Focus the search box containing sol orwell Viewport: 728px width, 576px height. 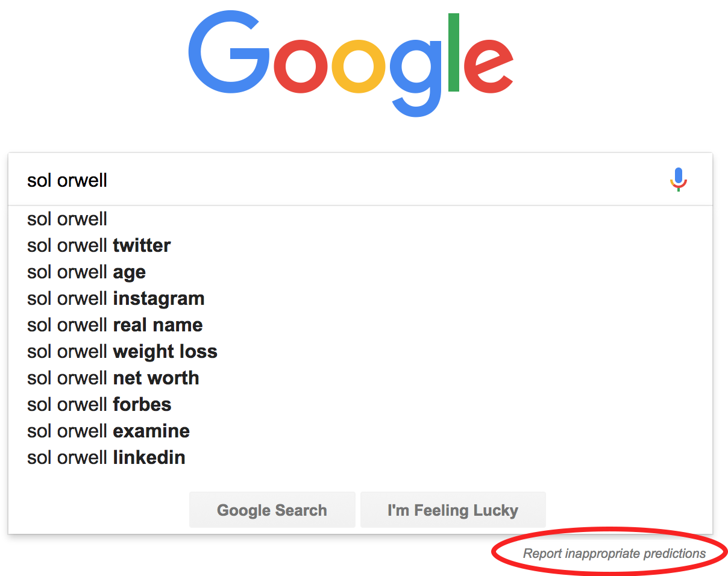click(x=337, y=180)
